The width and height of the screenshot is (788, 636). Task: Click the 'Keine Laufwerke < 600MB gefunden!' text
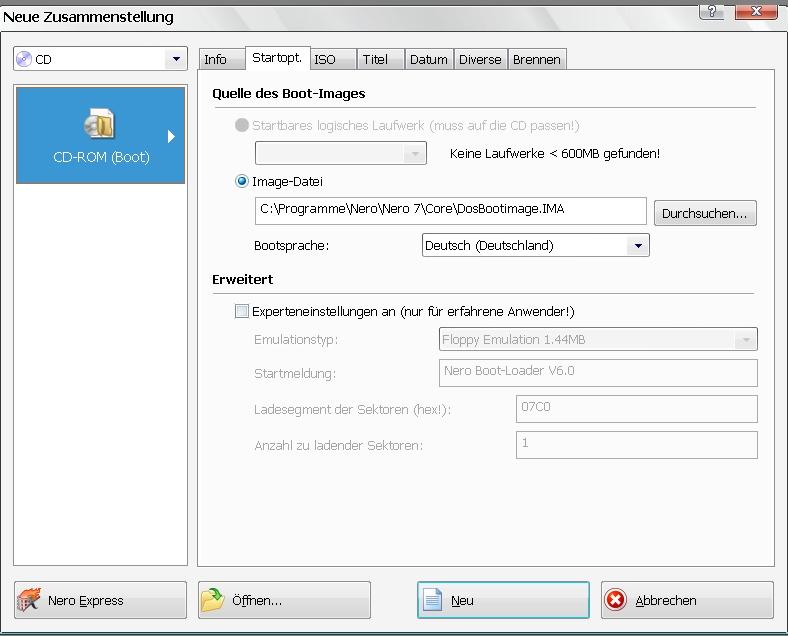click(x=555, y=153)
